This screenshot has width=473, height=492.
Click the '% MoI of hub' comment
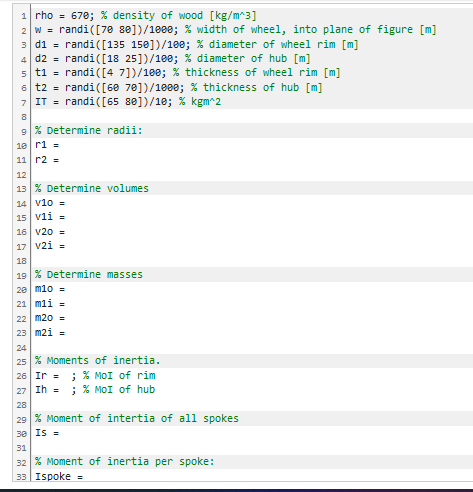[x=119, y=390]
